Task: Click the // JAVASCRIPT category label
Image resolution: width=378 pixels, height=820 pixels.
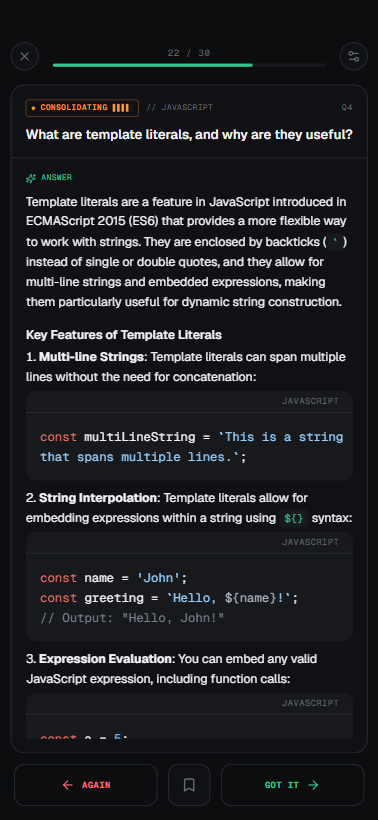Action: click(179, 108)
